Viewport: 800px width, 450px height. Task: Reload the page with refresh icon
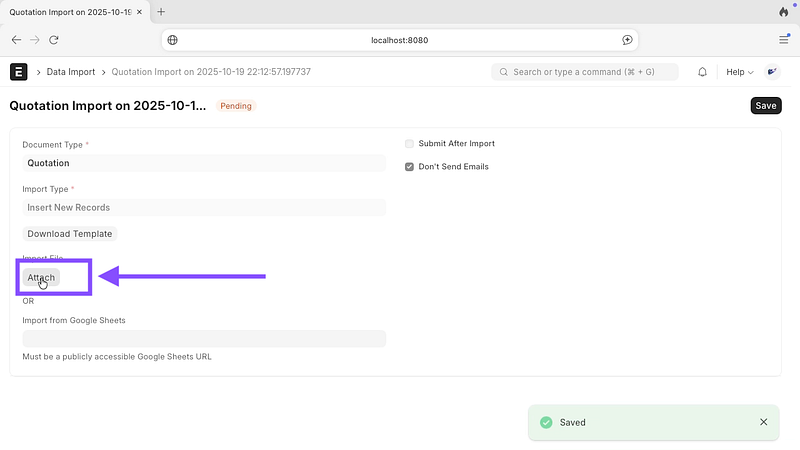tap(54, 40)
